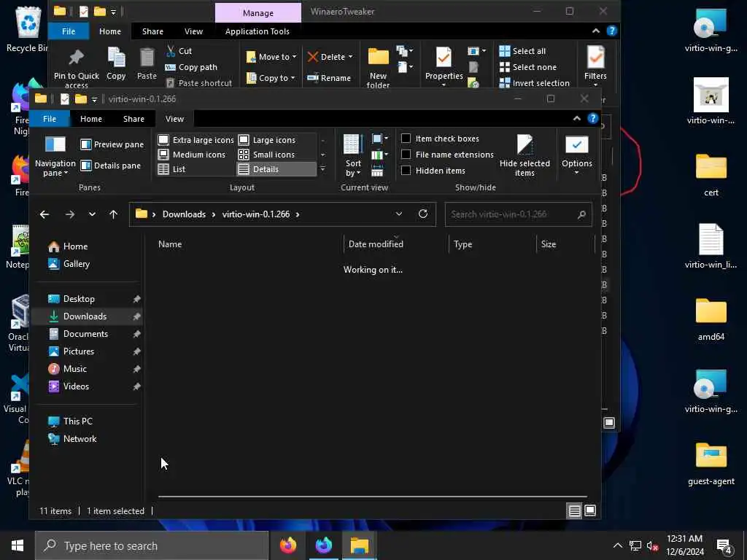Expand address bar history dropdown
The height and width of the screenshot is (560, 747).
click(399, 214)
